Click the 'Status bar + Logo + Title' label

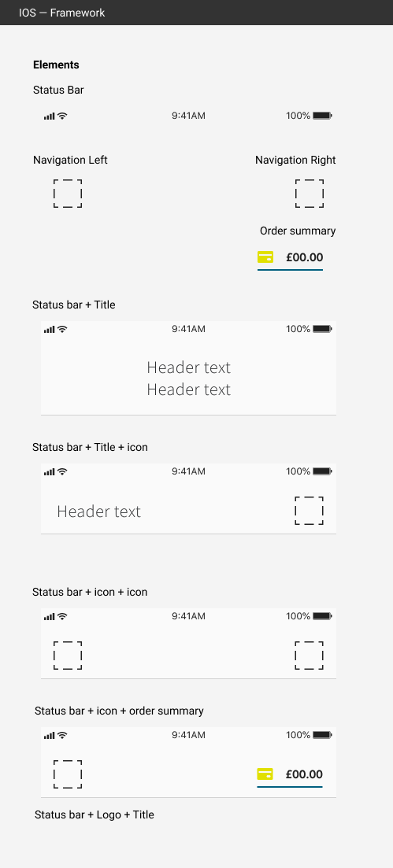95,814
